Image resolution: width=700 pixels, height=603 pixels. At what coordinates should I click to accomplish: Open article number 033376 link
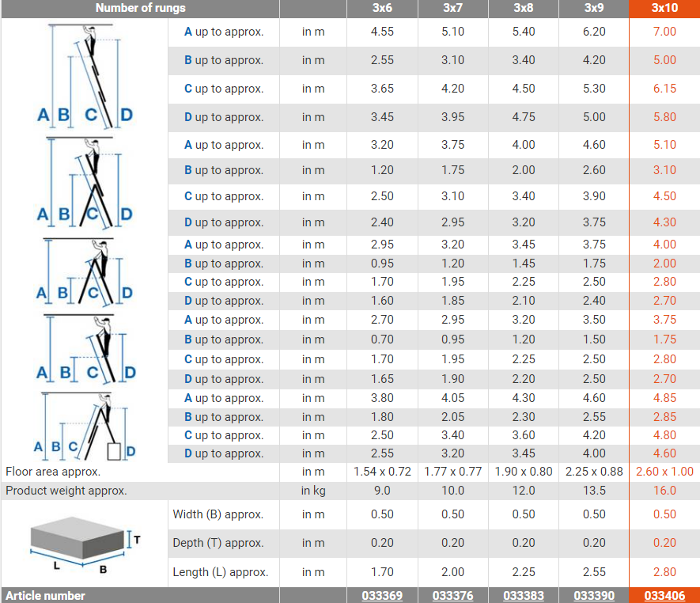452,595
